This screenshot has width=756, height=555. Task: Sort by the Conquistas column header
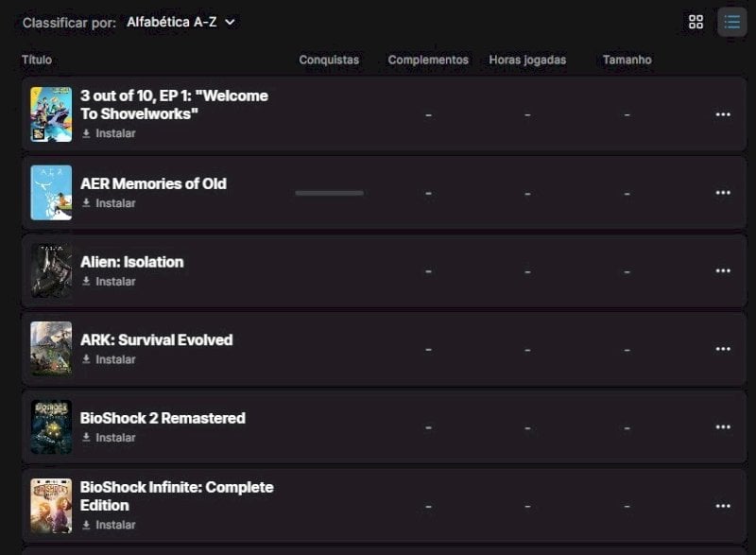[329, 60]
